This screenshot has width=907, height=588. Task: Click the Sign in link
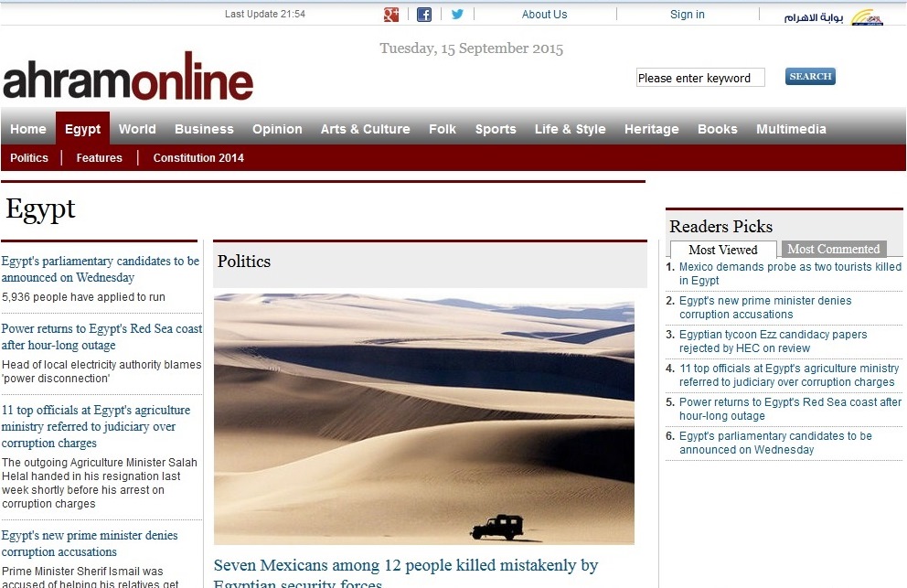687,15
